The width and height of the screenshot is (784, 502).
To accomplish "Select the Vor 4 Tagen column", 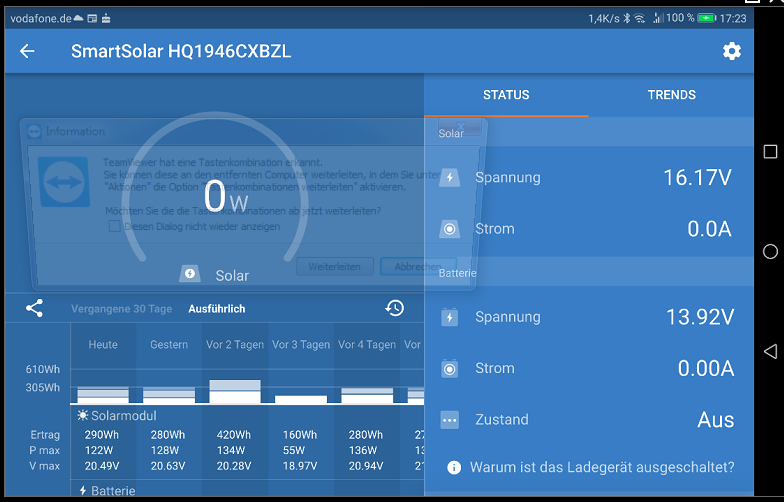I will click(367, 344).
